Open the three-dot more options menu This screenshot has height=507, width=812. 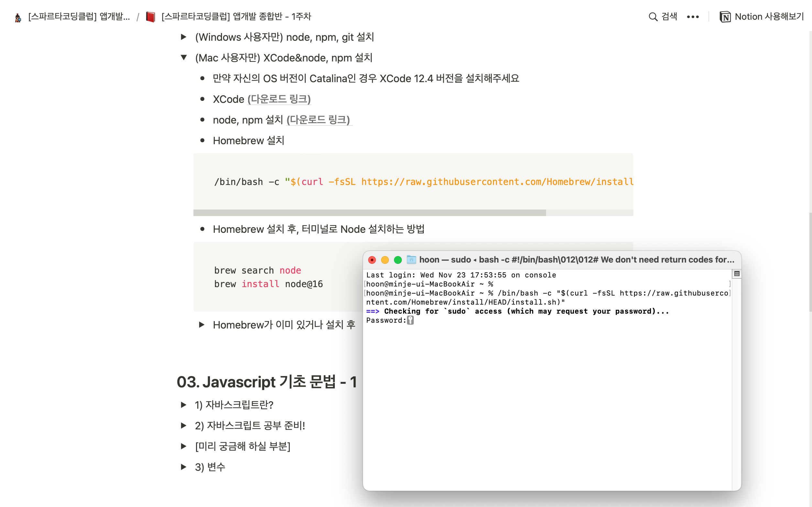click(x=693, y=16)
